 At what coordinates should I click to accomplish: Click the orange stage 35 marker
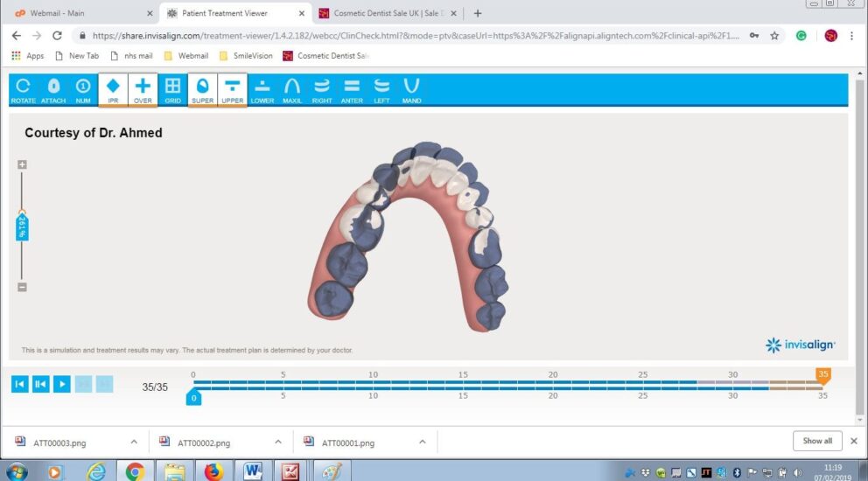pos(823,376)
